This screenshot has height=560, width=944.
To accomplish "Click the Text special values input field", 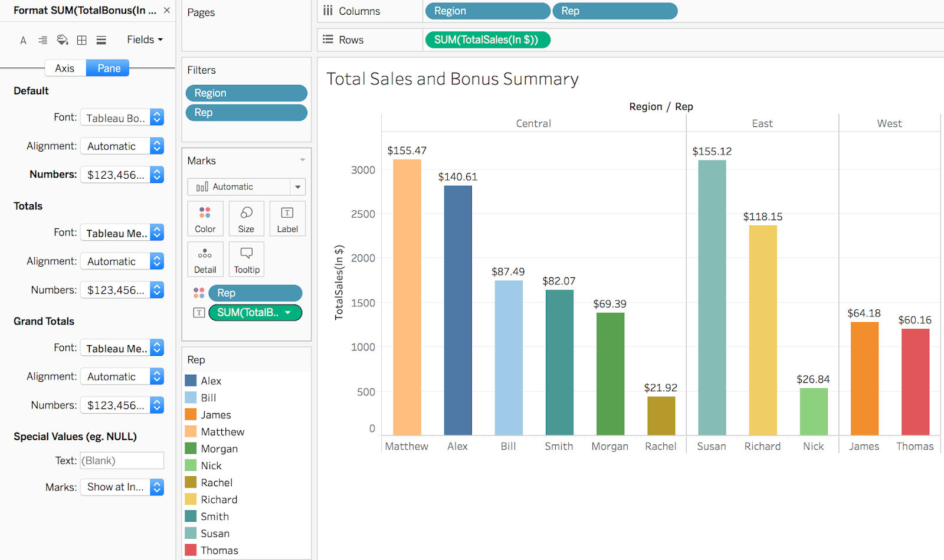I will click(122, 460).
